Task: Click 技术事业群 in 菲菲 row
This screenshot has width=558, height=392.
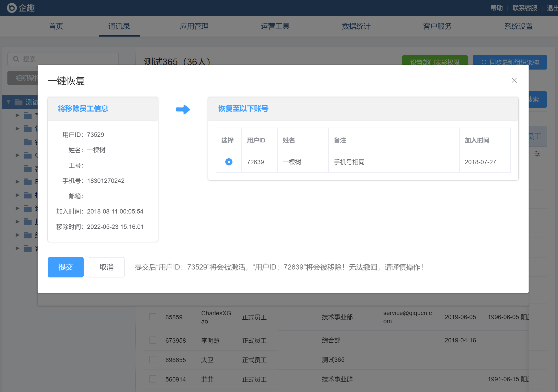Action: pyautogui.click(x=337, y=379)
